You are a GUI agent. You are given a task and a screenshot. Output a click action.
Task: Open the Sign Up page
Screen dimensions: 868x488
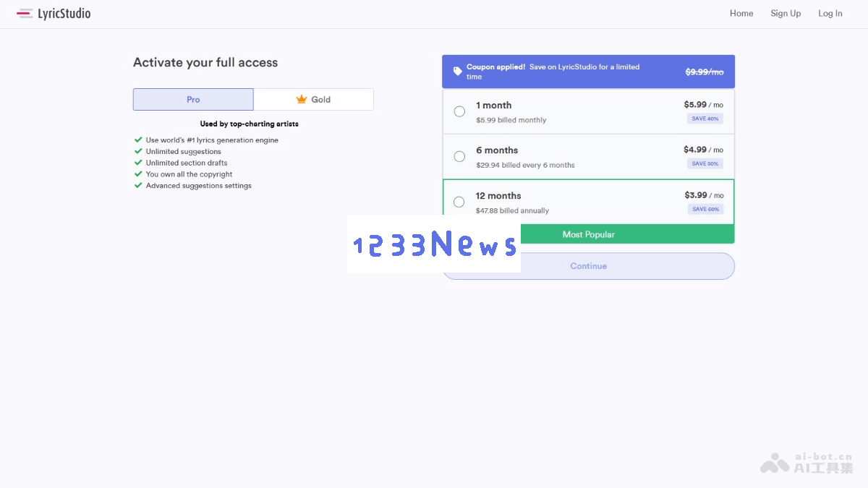(786, 14)
